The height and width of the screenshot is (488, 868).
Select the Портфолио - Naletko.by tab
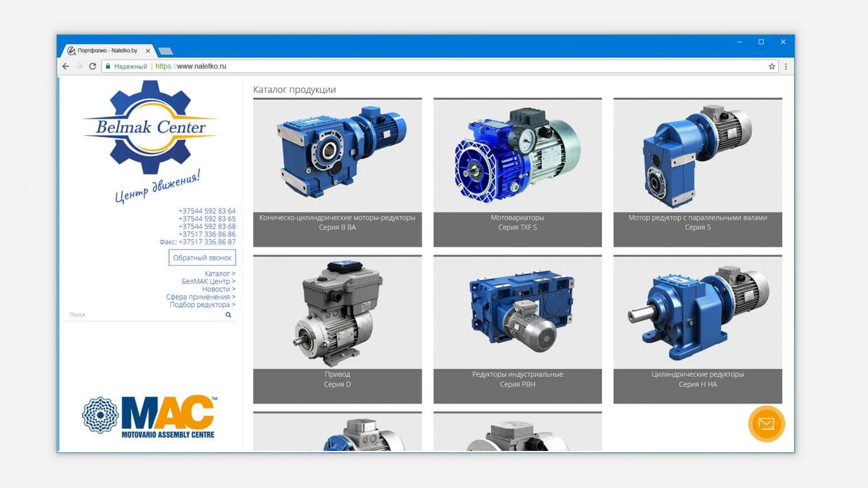(107, 50)
